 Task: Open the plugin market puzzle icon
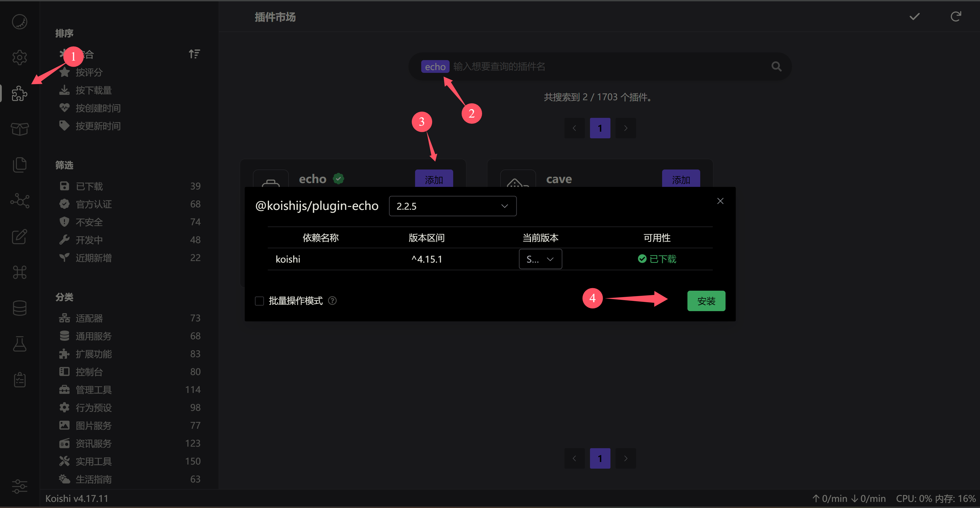coord(19,94)
